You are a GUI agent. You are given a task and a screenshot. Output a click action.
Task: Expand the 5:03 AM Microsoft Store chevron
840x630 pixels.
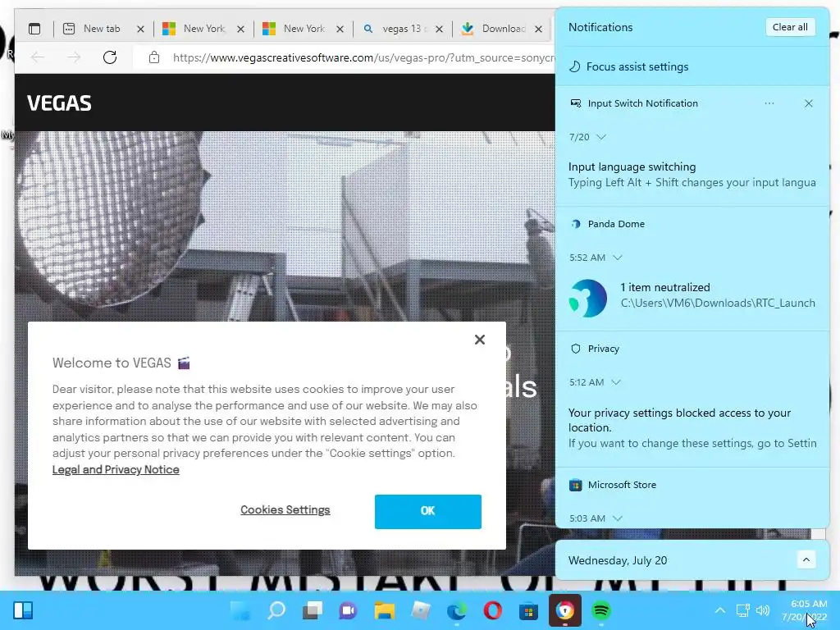click(617, 518)
